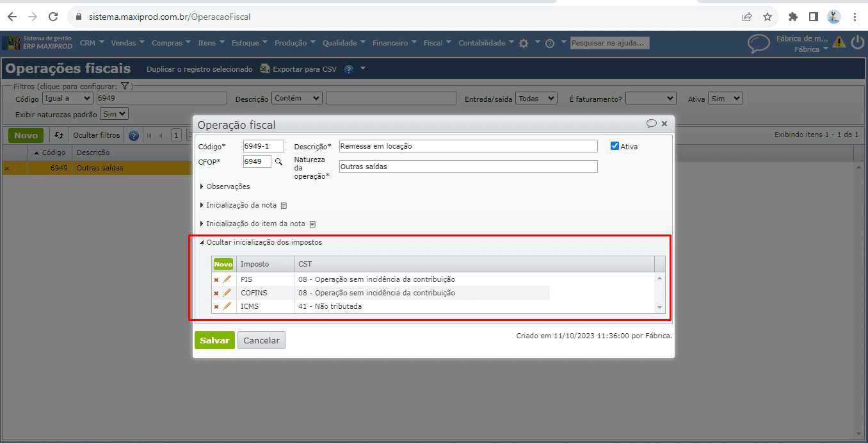
Task: Open the Código 'Igual a' dropdown
Action: [68, 98]
